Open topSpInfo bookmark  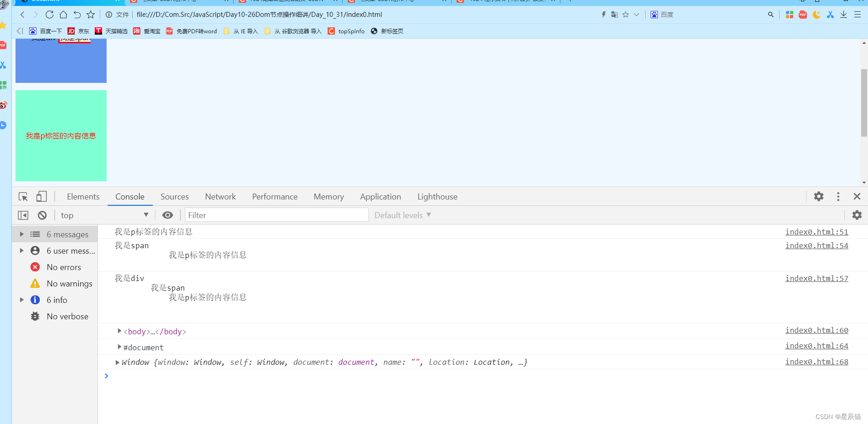coord(346,31)
